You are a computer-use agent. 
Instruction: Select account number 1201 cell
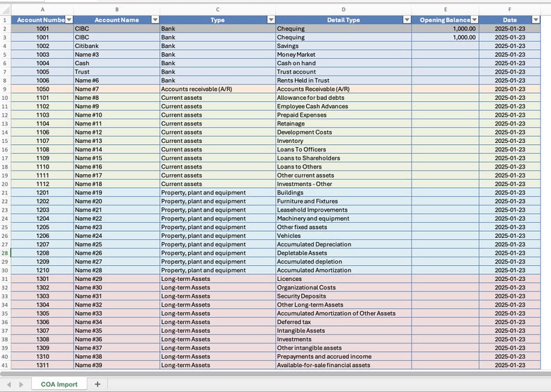(x=42, y=192)
